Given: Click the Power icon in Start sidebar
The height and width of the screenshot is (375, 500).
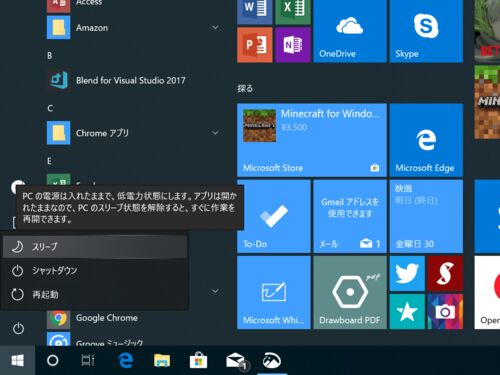Looking at the screenshot, I should 18,328.
